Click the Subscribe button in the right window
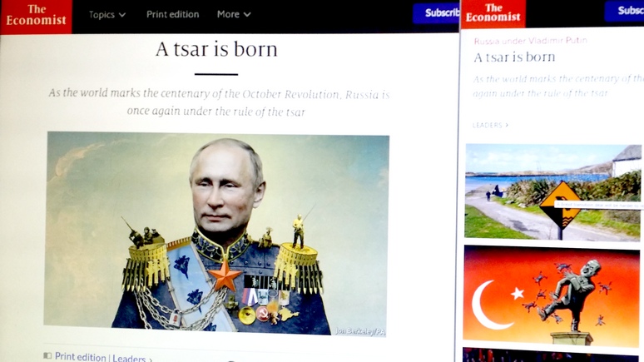Image resolution: width=644 pixels, height=362 pixels. [x=625, y=10]
